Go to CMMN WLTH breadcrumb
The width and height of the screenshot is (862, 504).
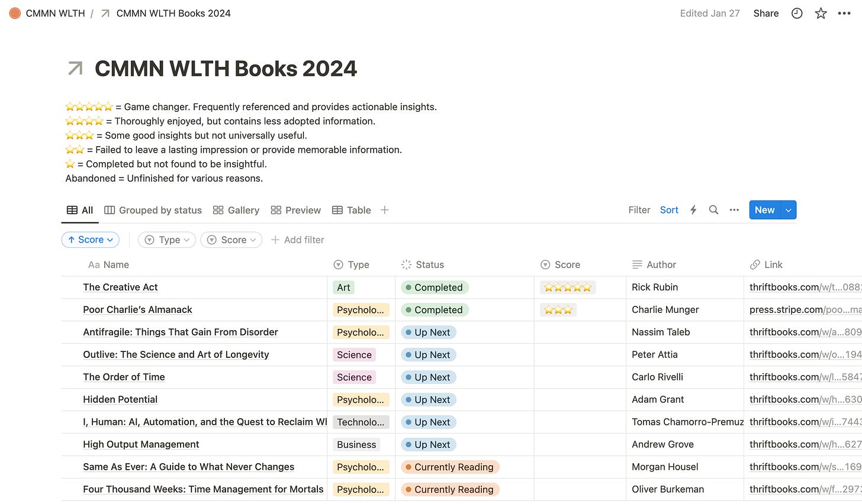pos(55,13)
